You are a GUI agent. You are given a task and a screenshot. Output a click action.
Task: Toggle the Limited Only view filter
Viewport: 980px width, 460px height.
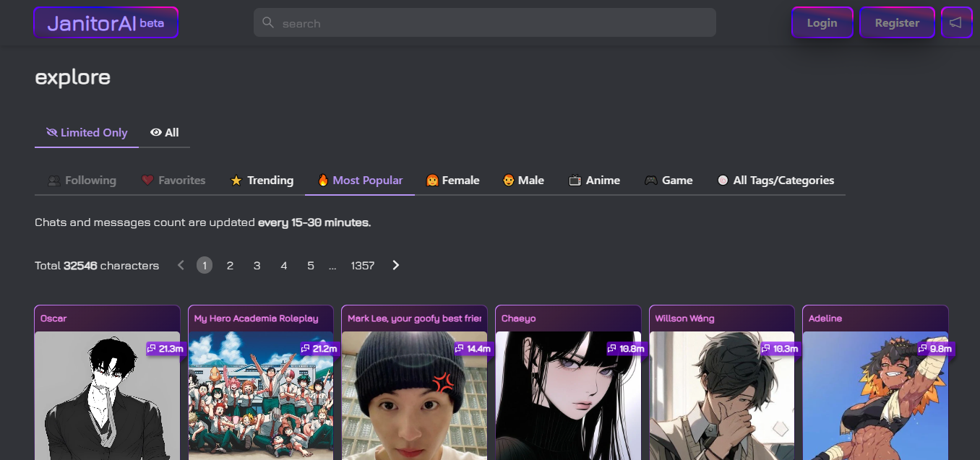(87, 133)
